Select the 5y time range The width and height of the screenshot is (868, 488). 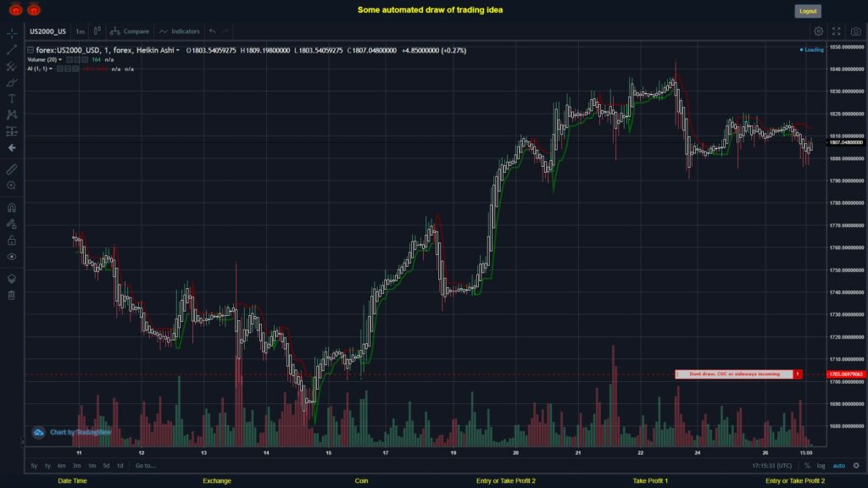(34, 466)
